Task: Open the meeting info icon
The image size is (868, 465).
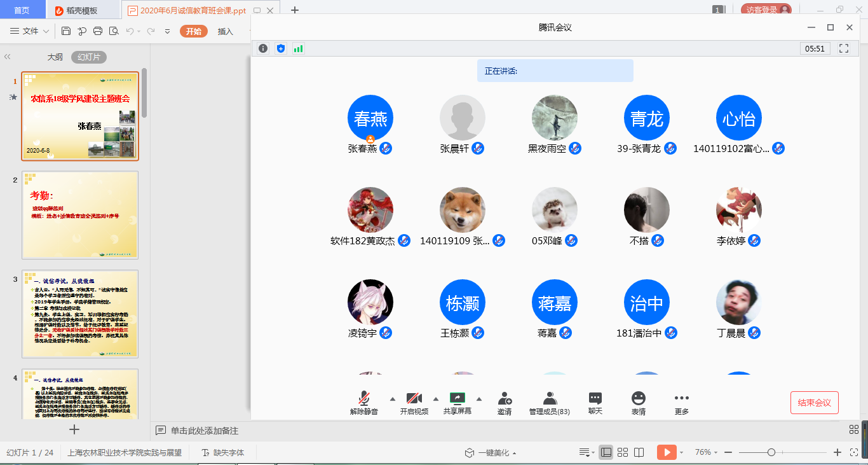Action: click(263, 48)
